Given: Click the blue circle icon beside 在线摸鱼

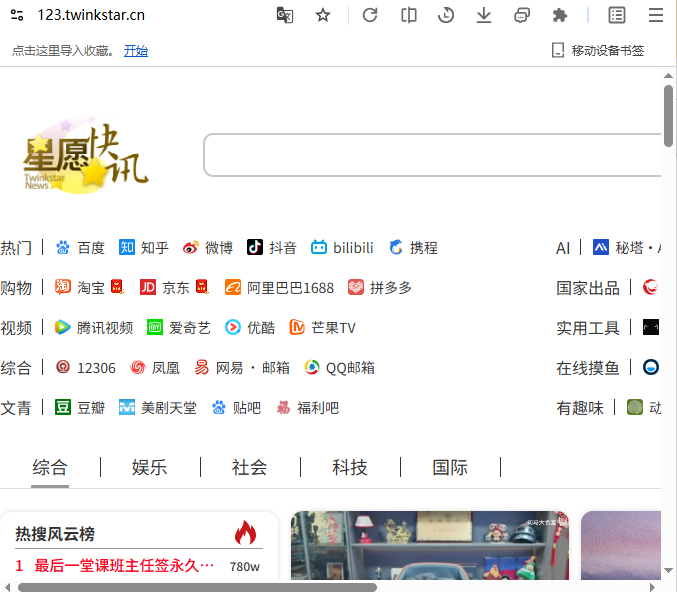Looking at the screenshot, I should point(651,367).
